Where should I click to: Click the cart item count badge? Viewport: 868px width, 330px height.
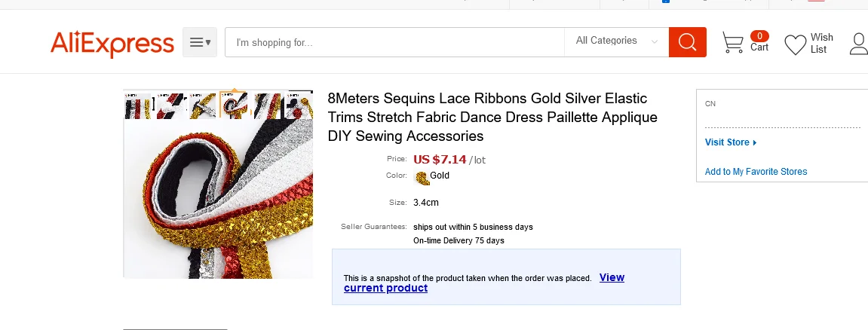759,35
